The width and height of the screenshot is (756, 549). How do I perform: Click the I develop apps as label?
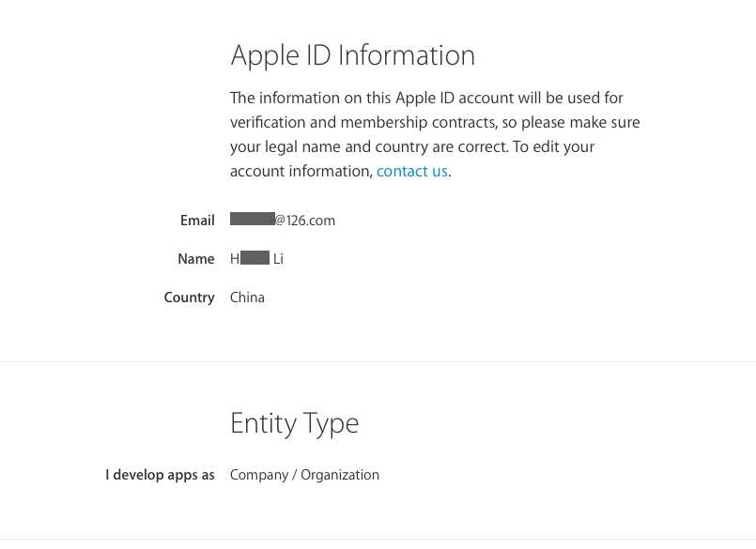(160, 475)
